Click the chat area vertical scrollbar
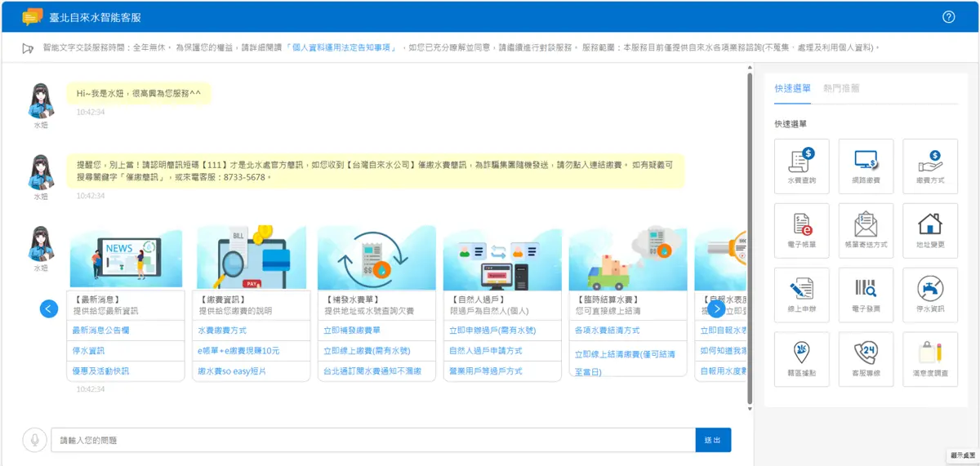980x466 pixels. (x=751, y=239)
